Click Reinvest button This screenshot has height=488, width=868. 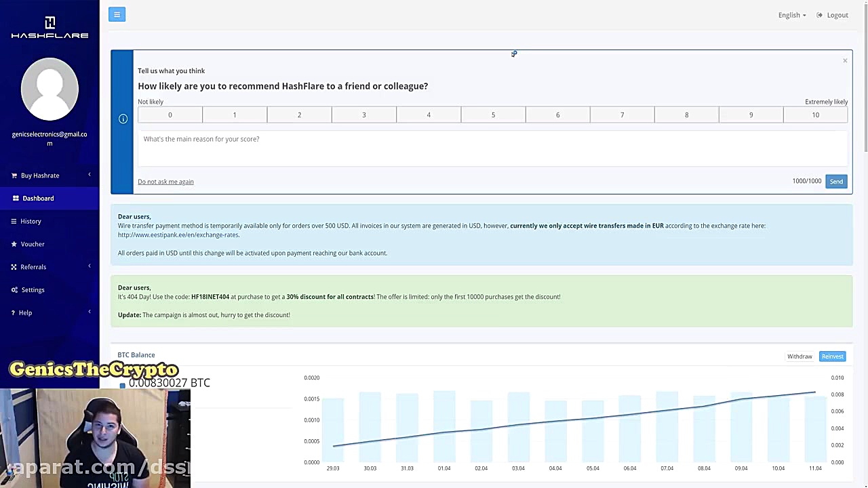click(832, 357)
